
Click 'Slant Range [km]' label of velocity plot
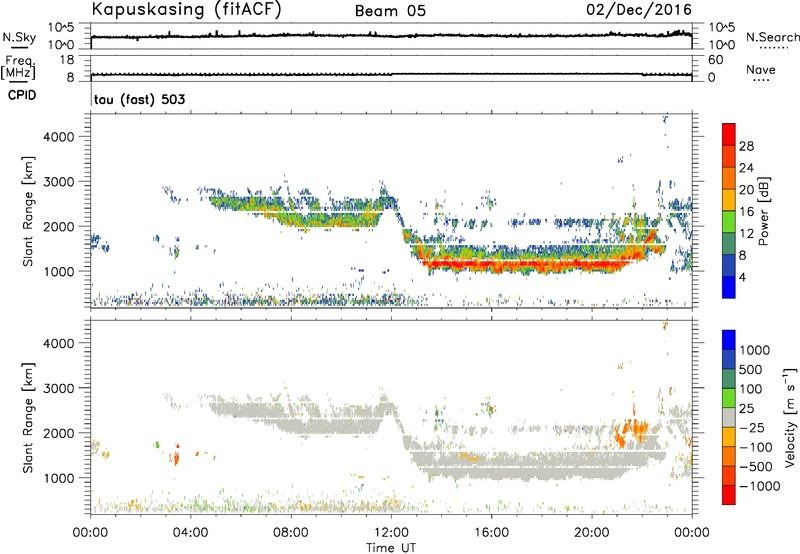[x=28, y=418]
